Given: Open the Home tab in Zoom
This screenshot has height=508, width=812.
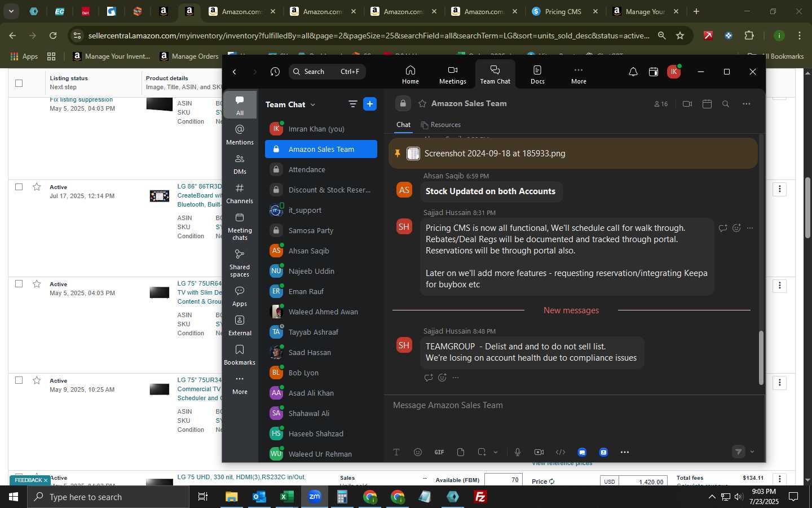Looking at the screenshot, I should tap(410, 75).
